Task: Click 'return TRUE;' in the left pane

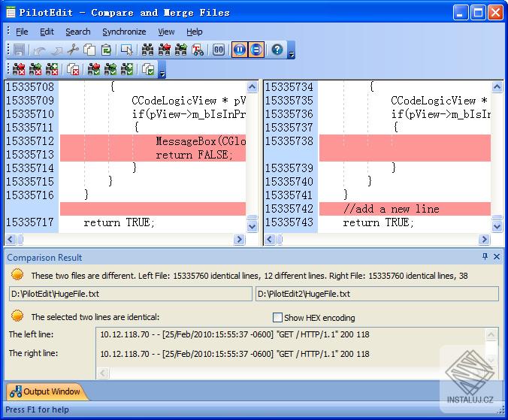Action: (119, 222)
